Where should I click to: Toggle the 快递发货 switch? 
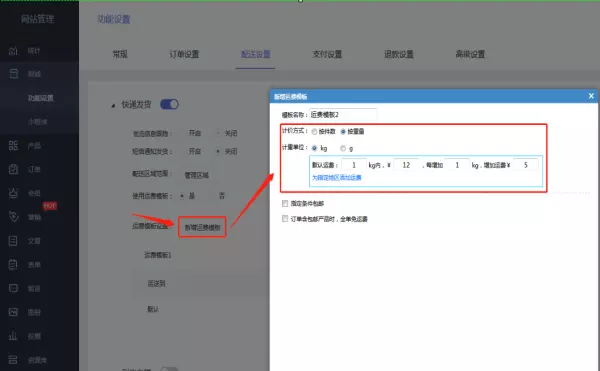(x=169, y=104)
